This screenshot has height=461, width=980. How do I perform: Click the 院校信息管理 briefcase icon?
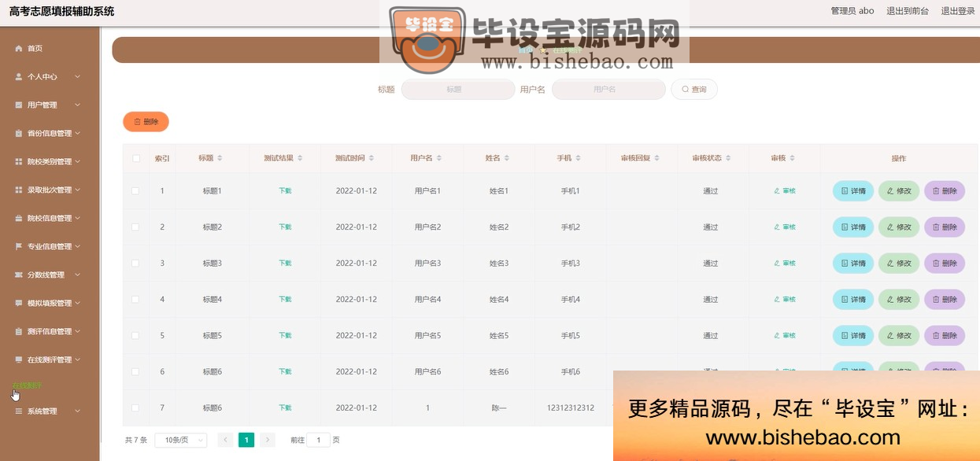19,219
